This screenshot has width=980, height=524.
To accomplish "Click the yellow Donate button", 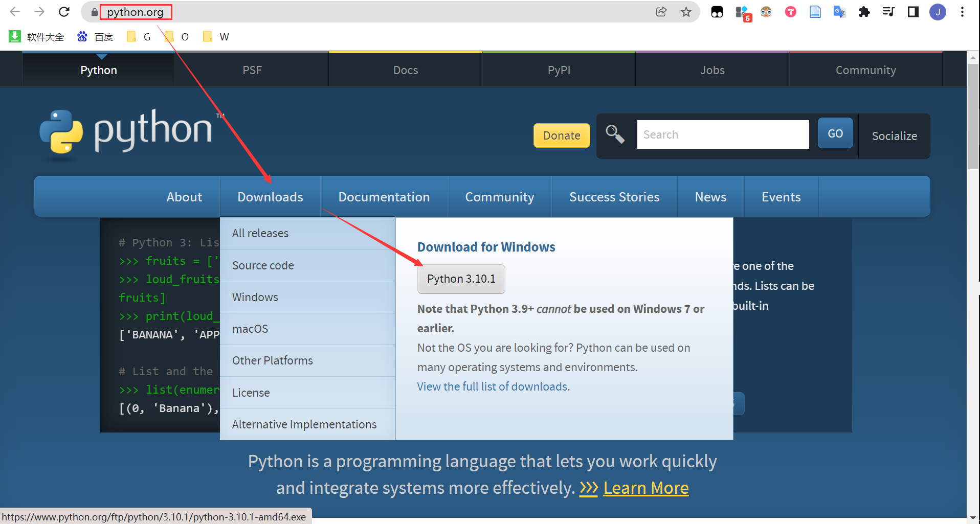I will coord(562,135).
